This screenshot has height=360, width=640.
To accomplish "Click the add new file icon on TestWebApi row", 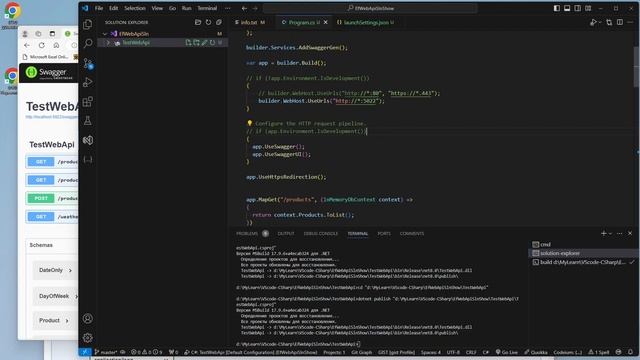I will click(x=188, y=42).
